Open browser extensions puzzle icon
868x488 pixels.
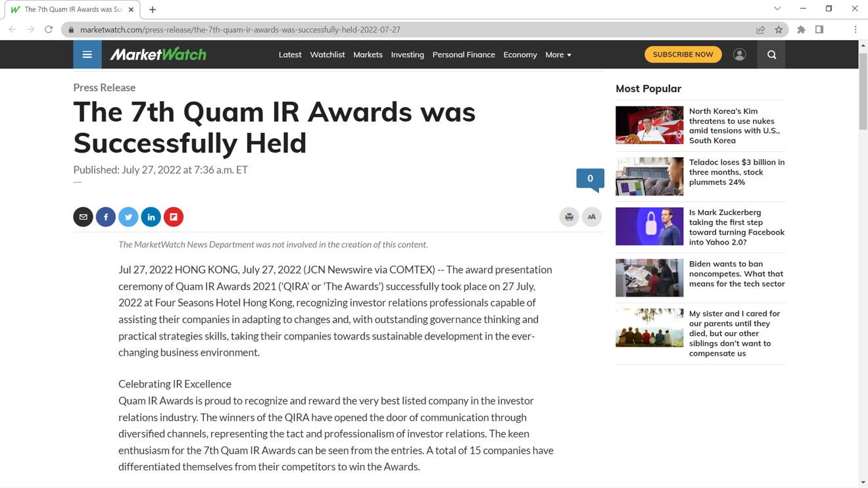801,30
